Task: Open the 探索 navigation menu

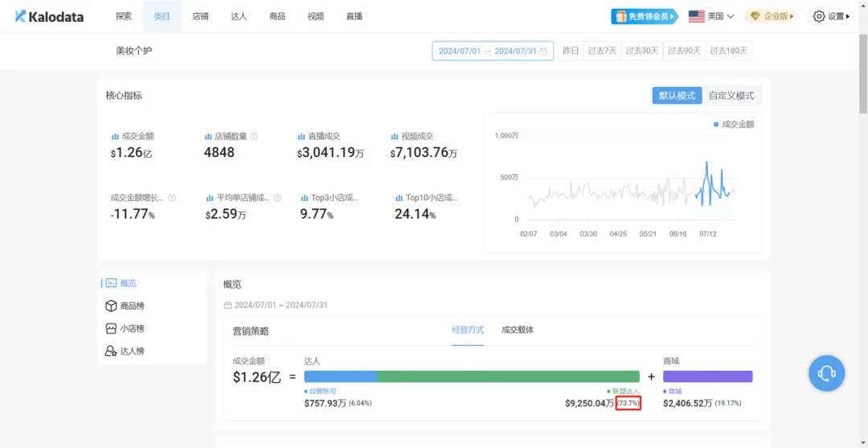Action: 124,16
